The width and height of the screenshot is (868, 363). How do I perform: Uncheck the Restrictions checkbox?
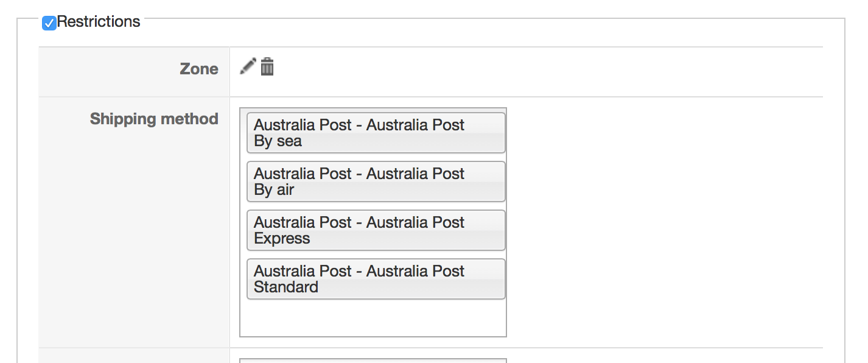click(x=49, y=23)
